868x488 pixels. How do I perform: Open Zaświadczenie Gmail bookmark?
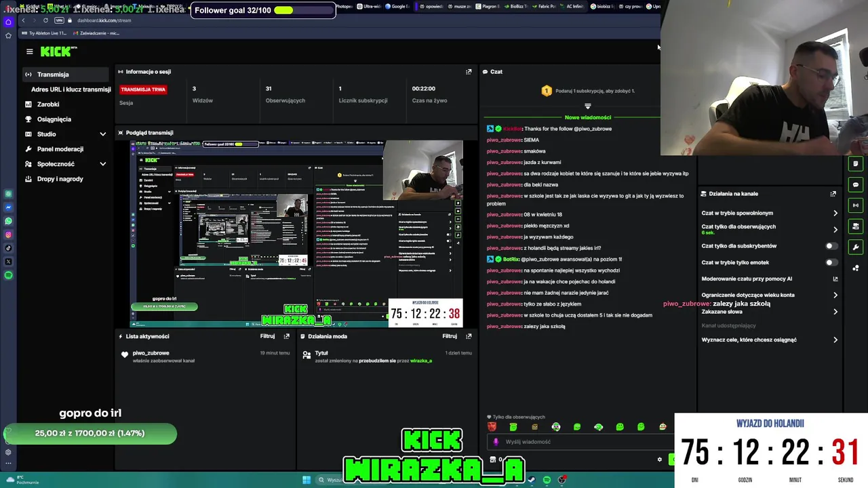(96, 33)
